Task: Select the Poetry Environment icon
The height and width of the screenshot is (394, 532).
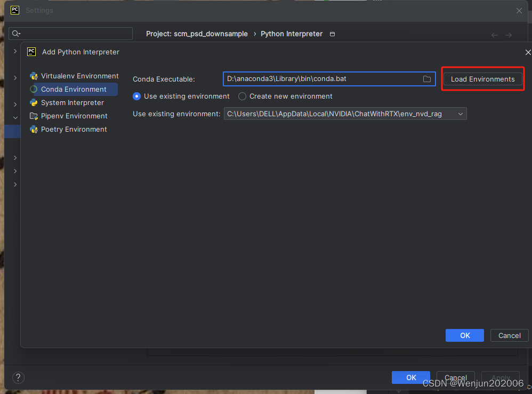Action: click(x=33, y=129)
